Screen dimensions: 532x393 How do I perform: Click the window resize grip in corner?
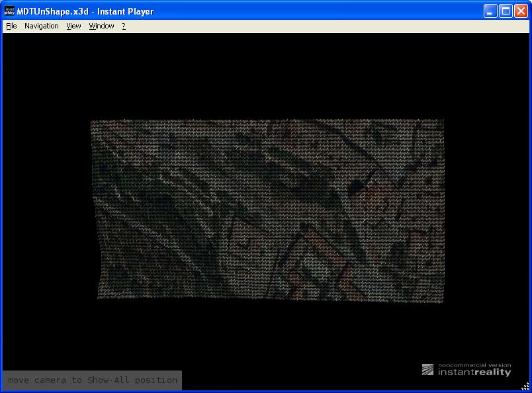coord(525,386)
